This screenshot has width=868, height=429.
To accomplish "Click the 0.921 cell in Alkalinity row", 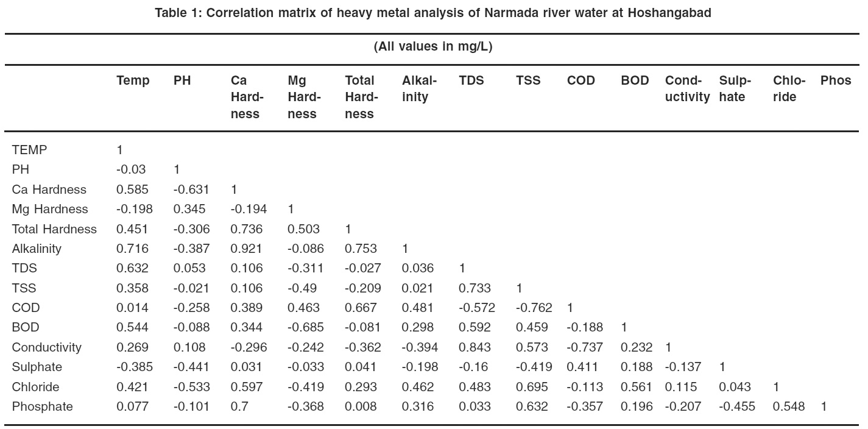I will (246, 249).
